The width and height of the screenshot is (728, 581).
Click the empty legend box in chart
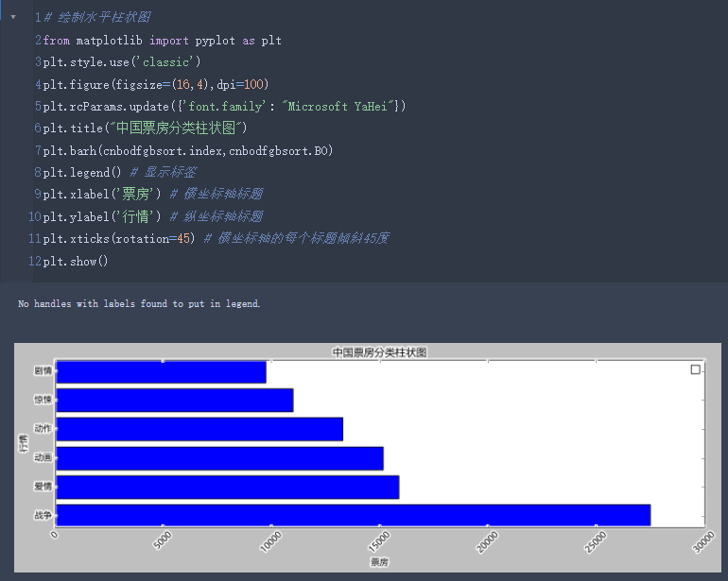point(696,370)
